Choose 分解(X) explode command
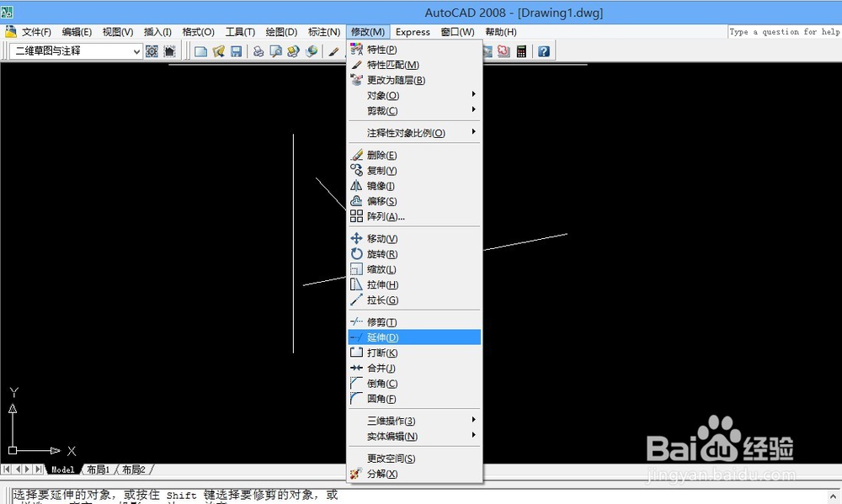842x504 pixels. (414, 474)
